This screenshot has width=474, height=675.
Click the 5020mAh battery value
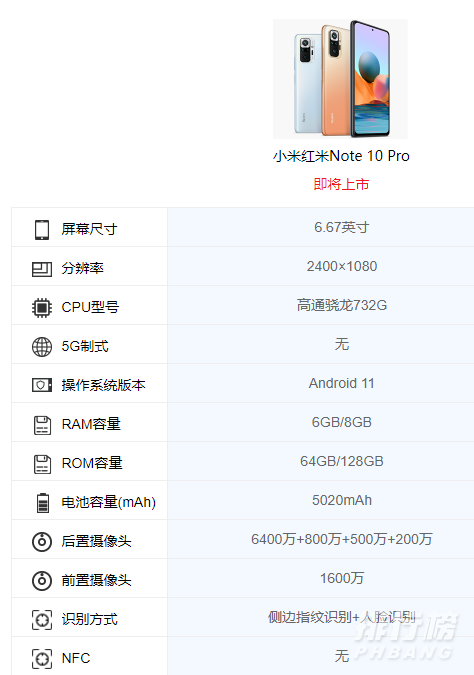coord(341,500)
